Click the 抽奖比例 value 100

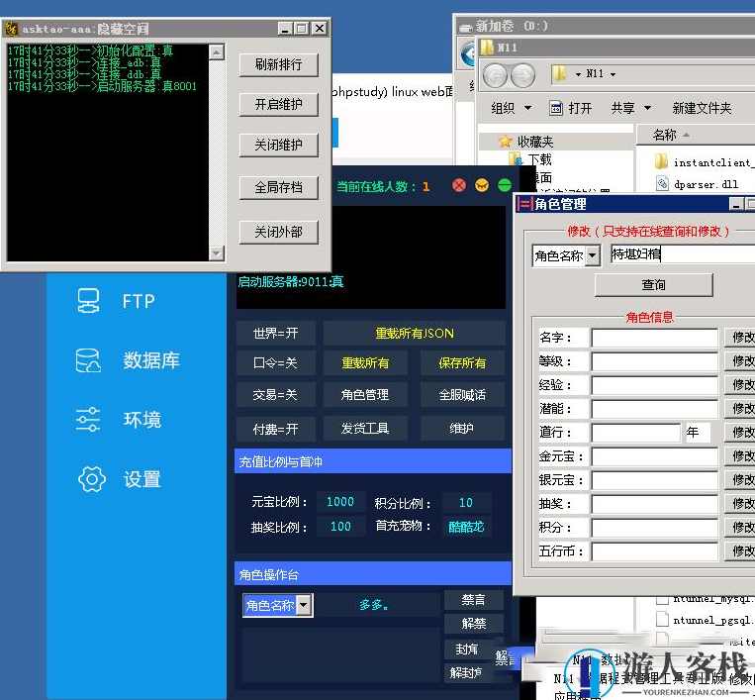pyautogui.click(x=340, y=526)
